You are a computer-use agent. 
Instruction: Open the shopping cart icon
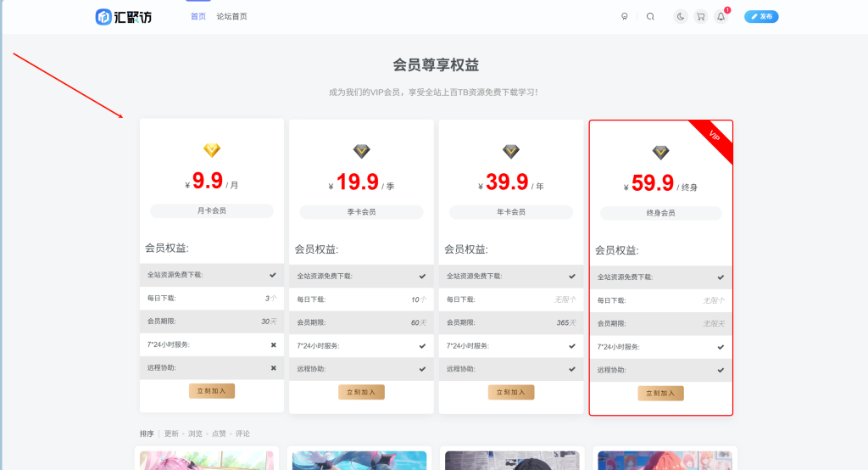click(x=701, y=17)
